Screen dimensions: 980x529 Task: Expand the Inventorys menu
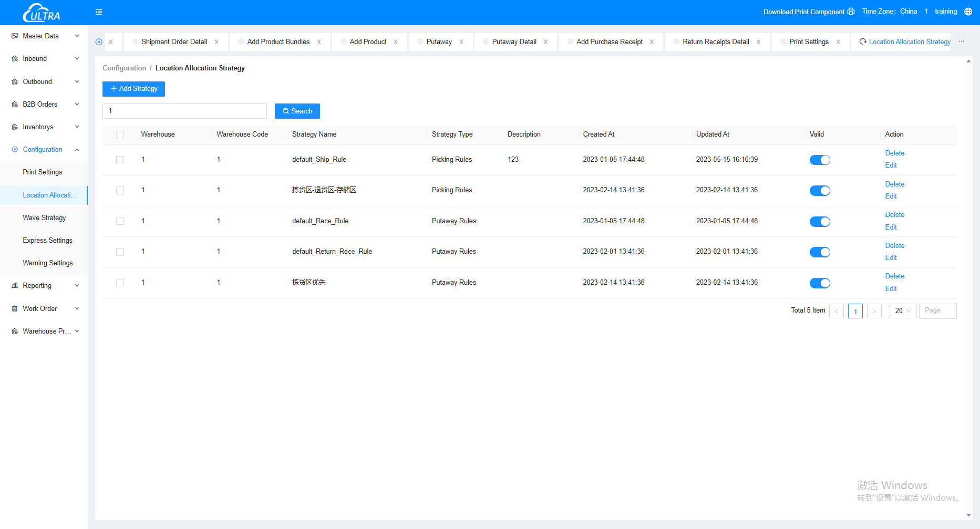44,127
